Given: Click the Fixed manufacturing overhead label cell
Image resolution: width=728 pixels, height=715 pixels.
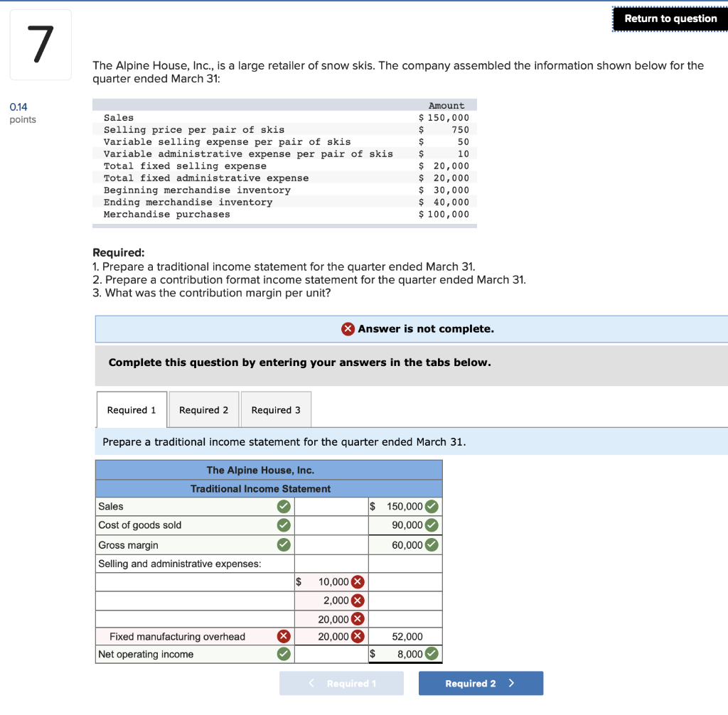Looking at the screenshot, I should click(195, 636).
